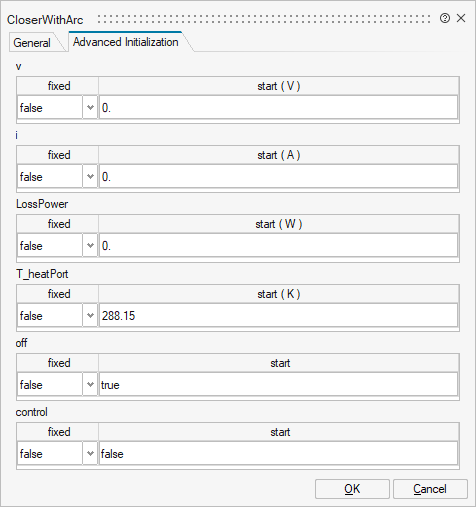Viewport: 476px width, 507px height.
Task: Click the T_heatPort start field showing 288.15
Action: pyautogui.click(x=278, y=315)
